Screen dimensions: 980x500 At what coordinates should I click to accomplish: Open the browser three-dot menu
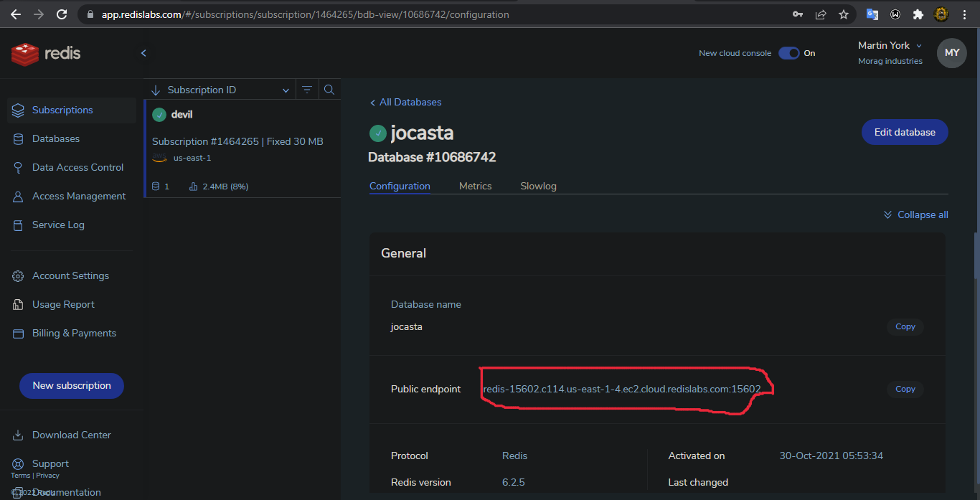966,14
